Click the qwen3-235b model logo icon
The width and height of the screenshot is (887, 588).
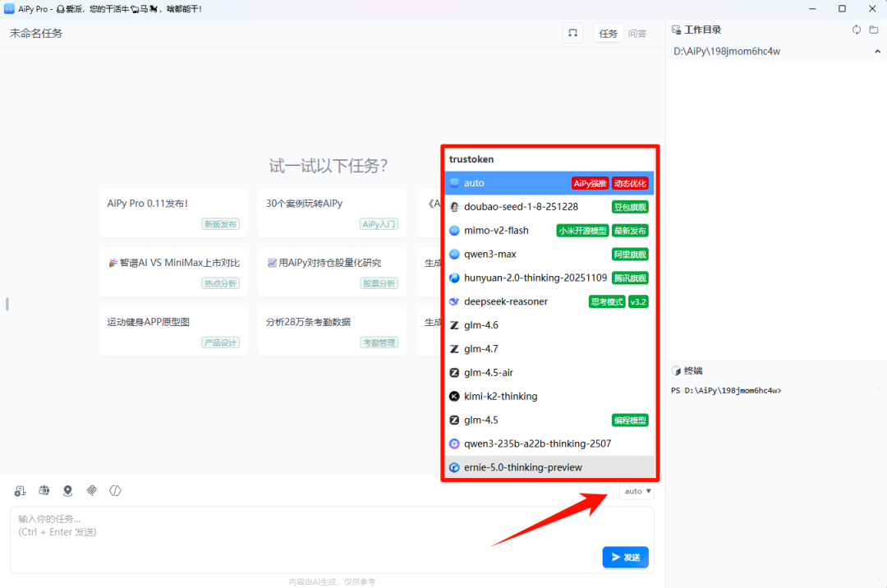(454, 443)
